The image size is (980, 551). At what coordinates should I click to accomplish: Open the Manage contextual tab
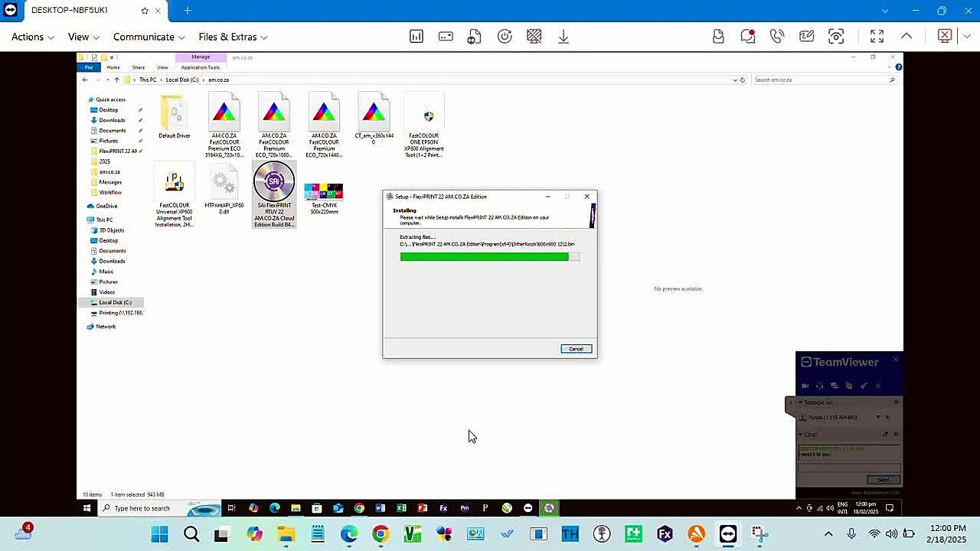point(201,57)
